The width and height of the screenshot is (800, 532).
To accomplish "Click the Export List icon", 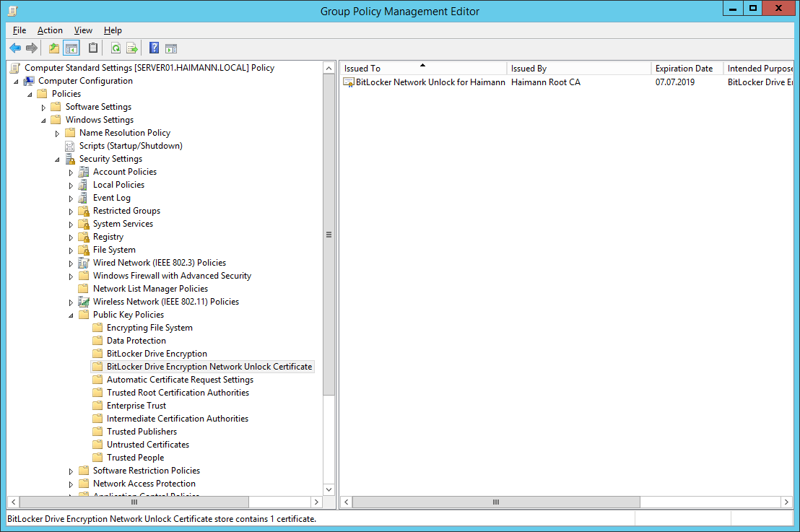I will (132, 48).
